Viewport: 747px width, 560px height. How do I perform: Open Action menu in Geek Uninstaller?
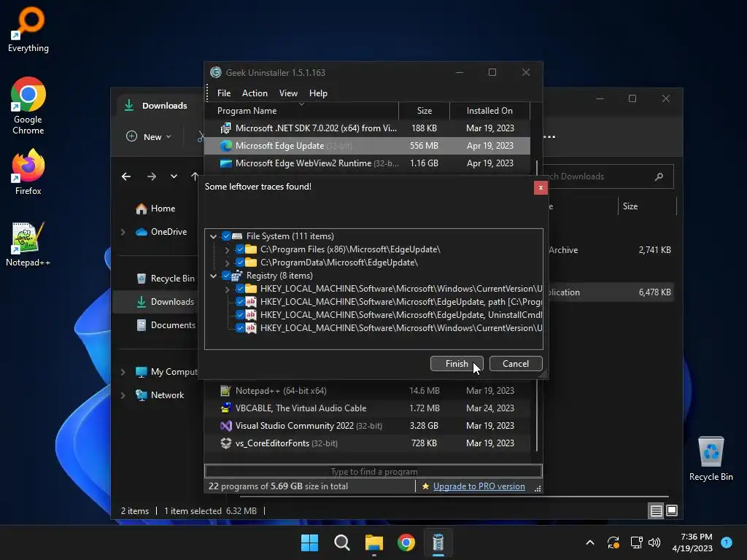[255, 93]
